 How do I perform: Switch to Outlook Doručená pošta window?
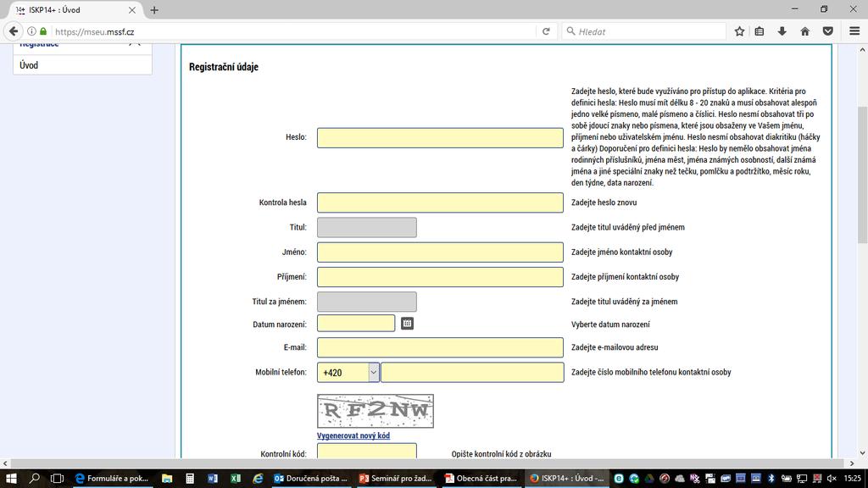(312, 478)
